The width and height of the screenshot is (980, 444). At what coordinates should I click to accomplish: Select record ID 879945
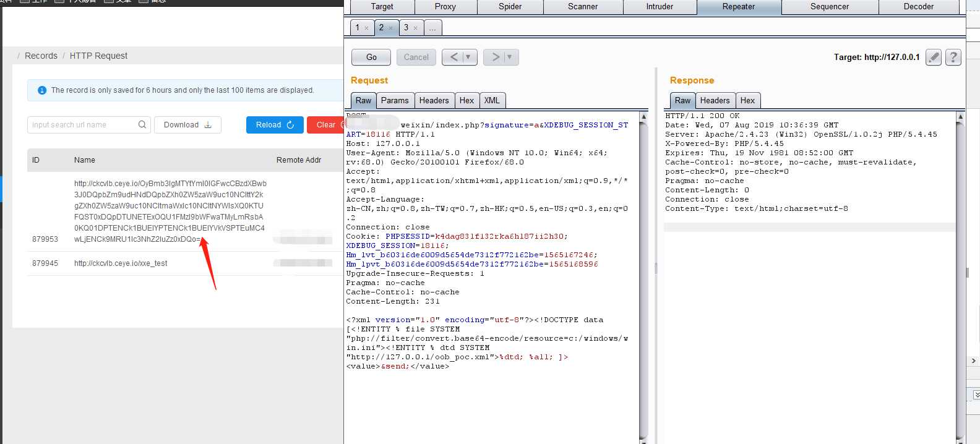coord(45,263)
